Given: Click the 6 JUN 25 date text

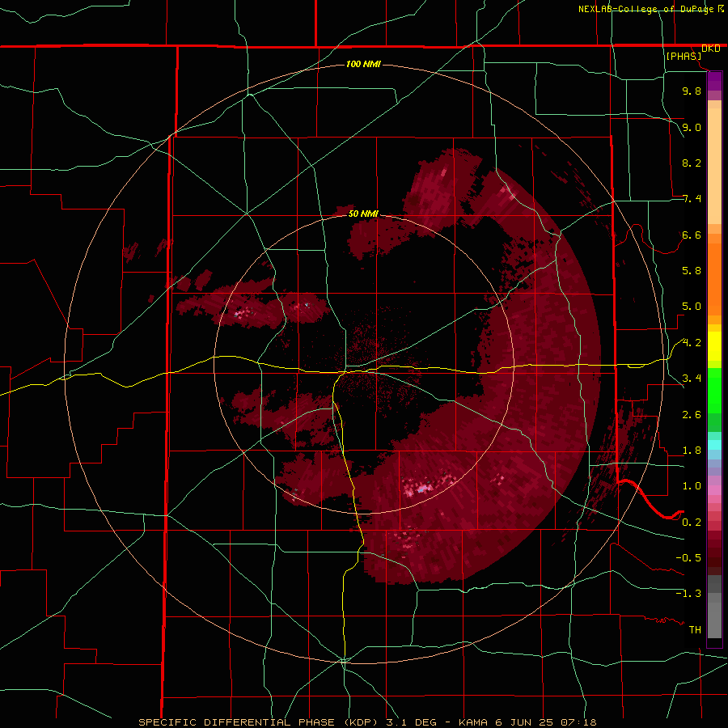Looking at the screenshot, I should coord(523,722).
